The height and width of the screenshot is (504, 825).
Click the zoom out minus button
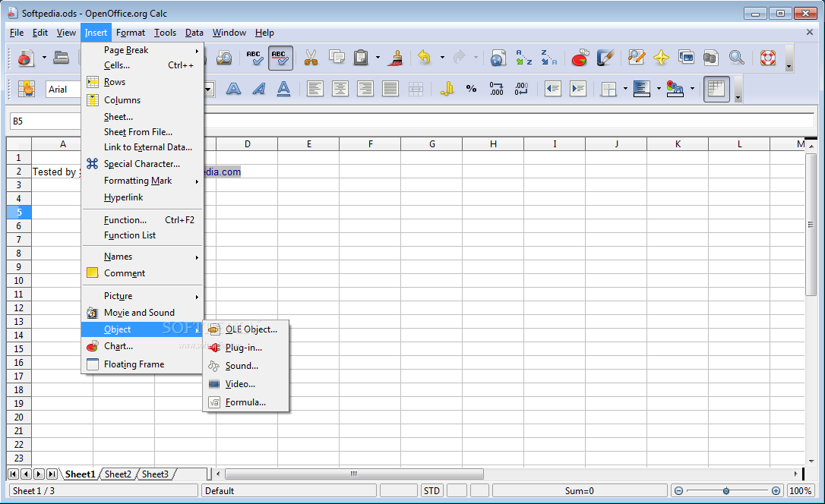[x=678, y=491]
